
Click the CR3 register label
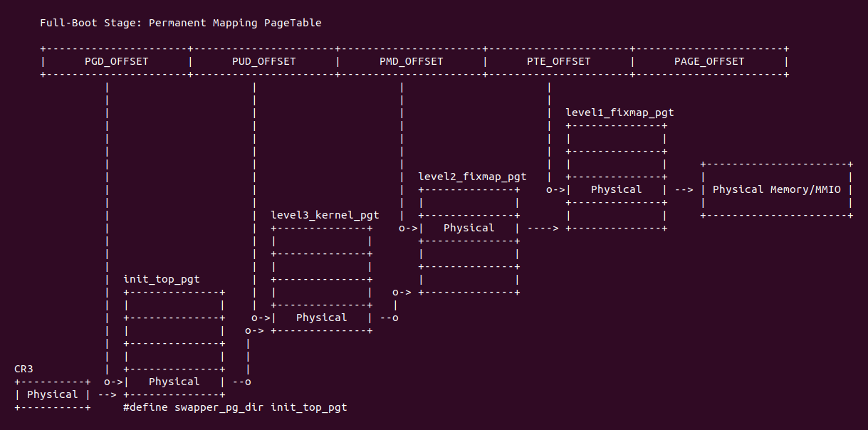click(x=23, y=369)
